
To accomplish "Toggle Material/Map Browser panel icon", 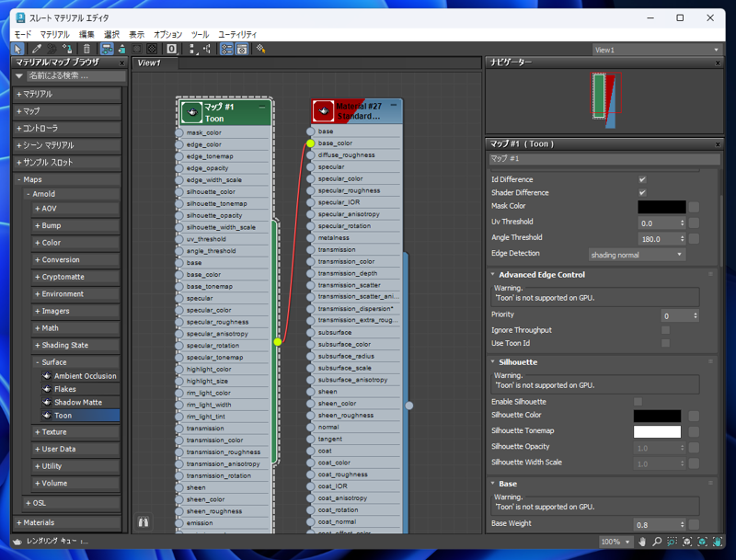I will (226, 49).
